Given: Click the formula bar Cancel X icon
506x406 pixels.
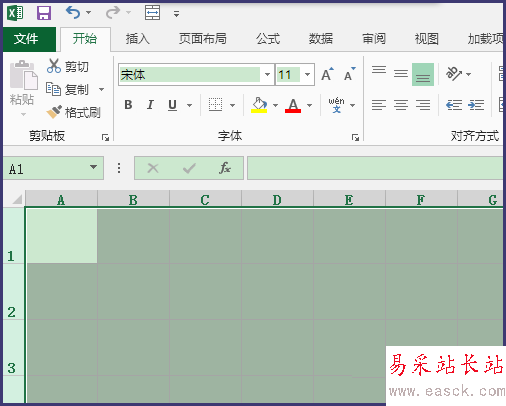Looking at the screenshot, I should 153,168.
